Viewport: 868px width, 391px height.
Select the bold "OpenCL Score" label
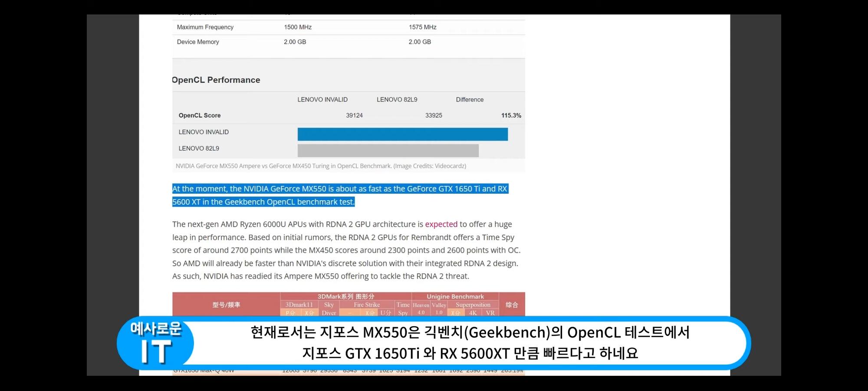tap(200, 116)
